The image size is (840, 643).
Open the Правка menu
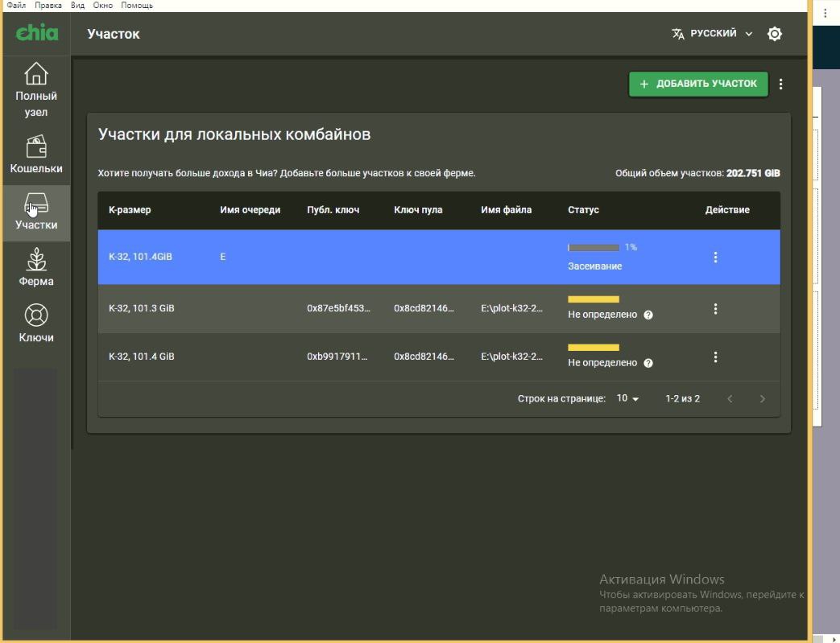pyautogui.click(x=48, y=6)
